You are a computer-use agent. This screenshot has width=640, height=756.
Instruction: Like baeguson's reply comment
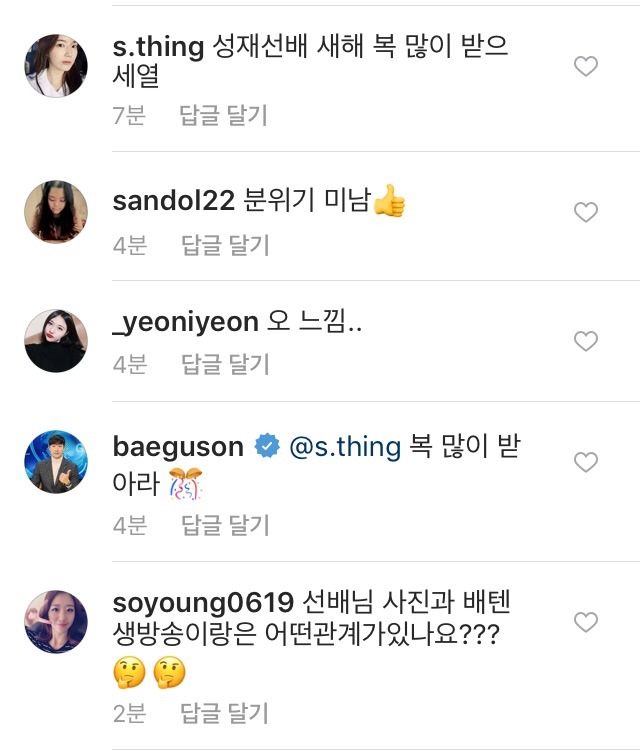click(585, 462)
